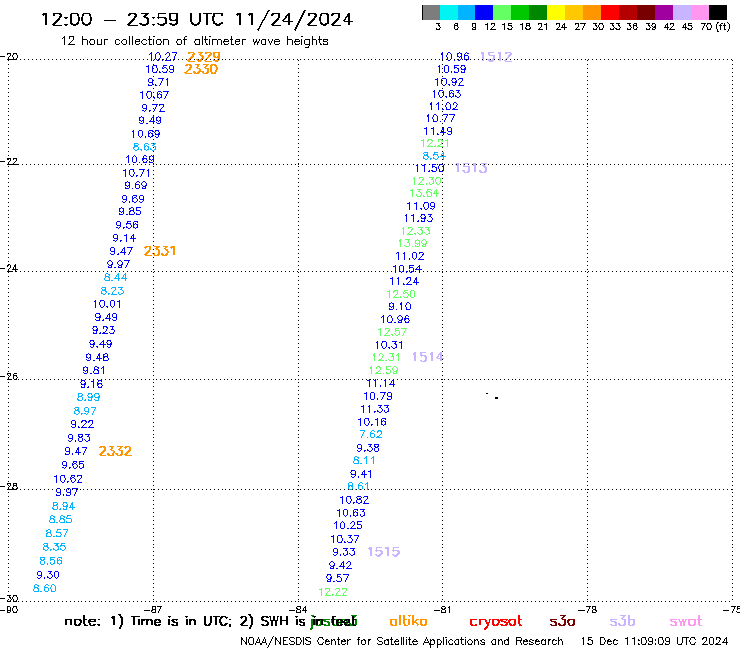This screenshot has width=740, height=650.
Task: Click the pink swatch near 70 ft
Action: tap(699, 12)
